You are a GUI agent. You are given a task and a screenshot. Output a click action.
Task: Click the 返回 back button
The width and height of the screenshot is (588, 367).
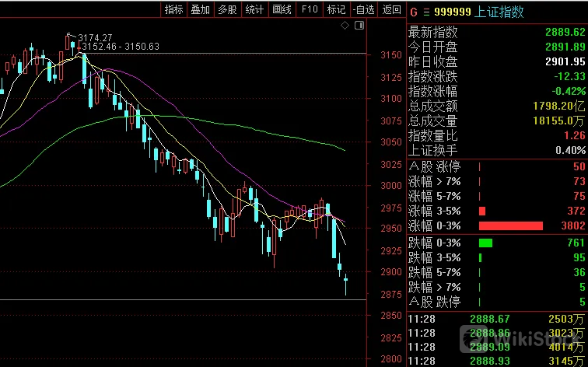click(390, 9)
